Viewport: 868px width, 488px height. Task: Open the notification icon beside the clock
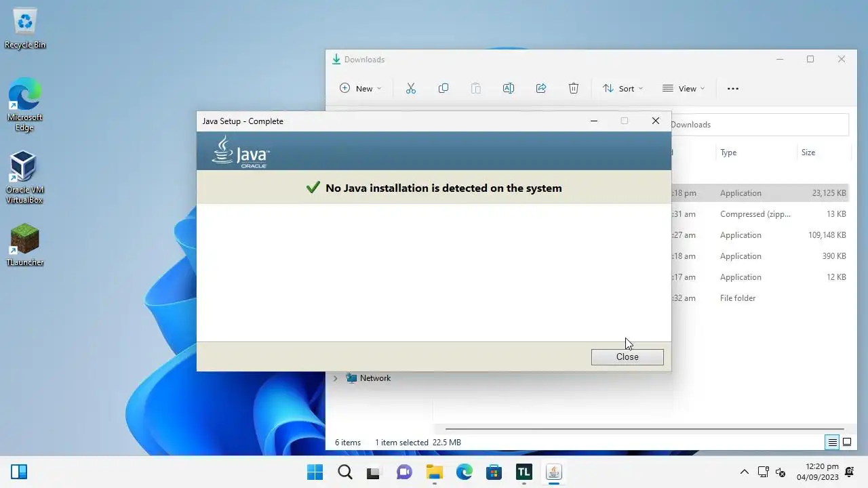click(850, 472)
